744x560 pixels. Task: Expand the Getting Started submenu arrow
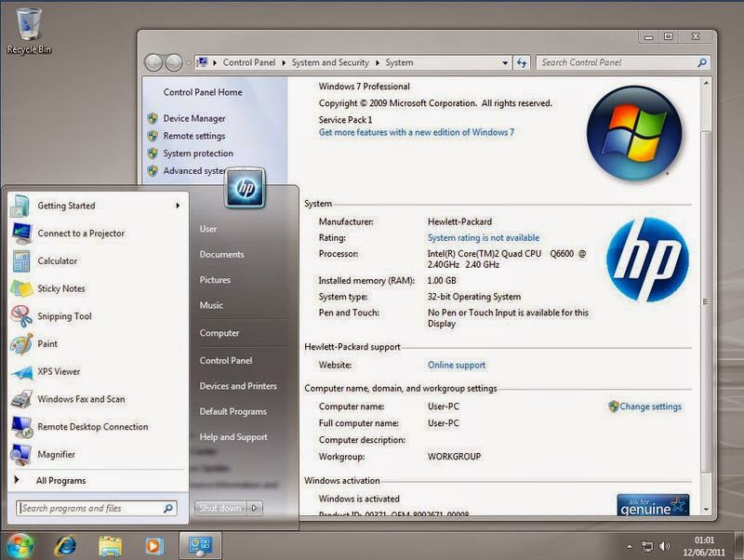tap(177, 206)
